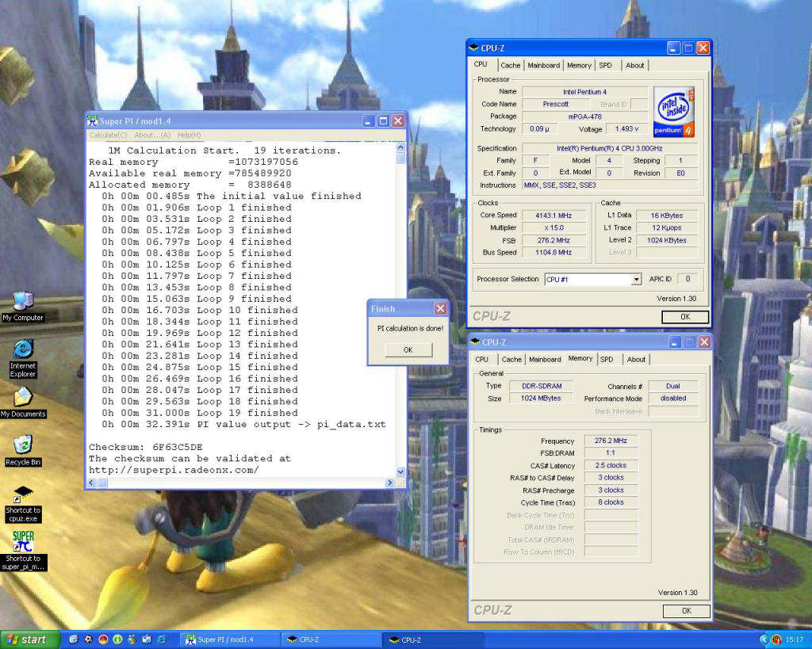Click the http://superpi.radeonx.com/ text in Super PI
Viewport: 812px width, 649px height.
click(174, 470)
